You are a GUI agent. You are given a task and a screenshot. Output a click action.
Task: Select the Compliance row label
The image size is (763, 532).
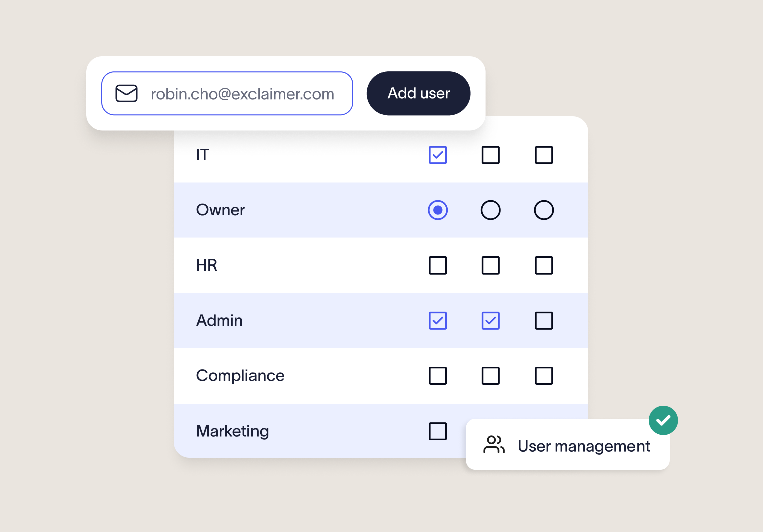click(240, 376)
